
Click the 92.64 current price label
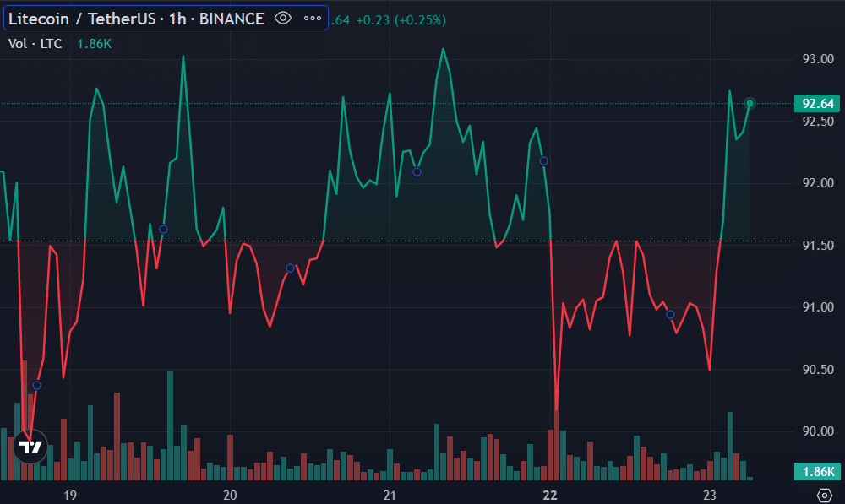(817, 103)
